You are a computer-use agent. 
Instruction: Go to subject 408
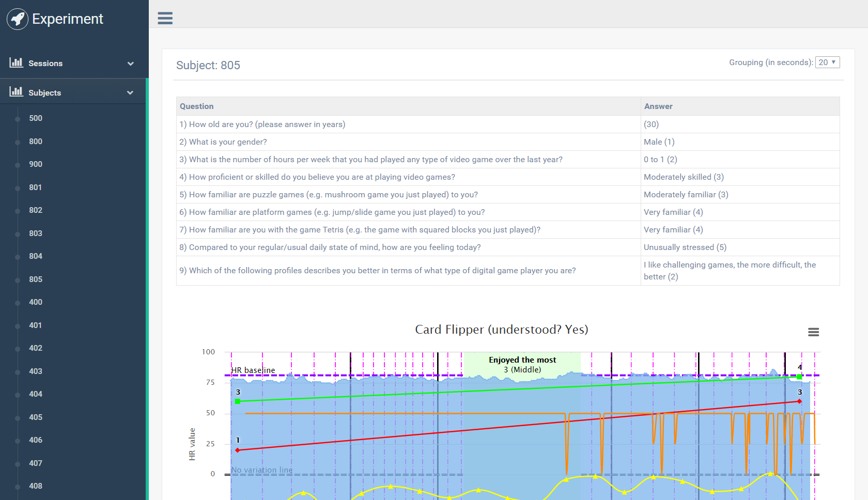(x=36, y=486)
